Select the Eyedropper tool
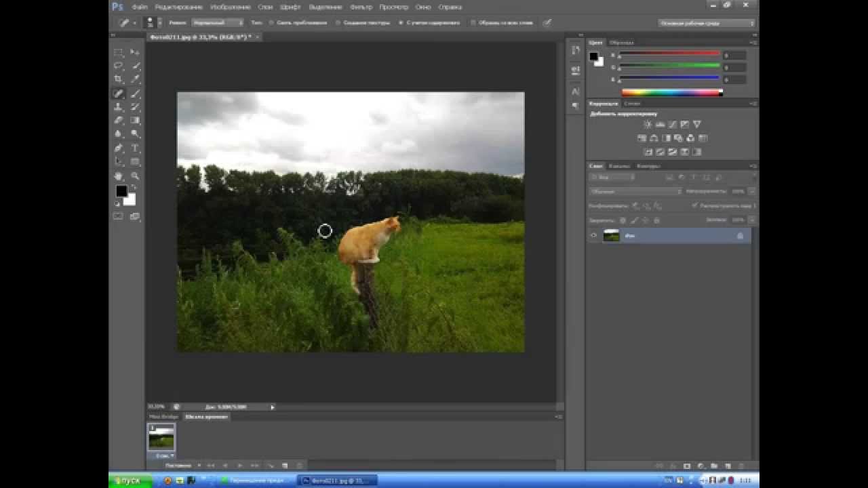This screenshot has height=488, width=868. coord(135,79)
